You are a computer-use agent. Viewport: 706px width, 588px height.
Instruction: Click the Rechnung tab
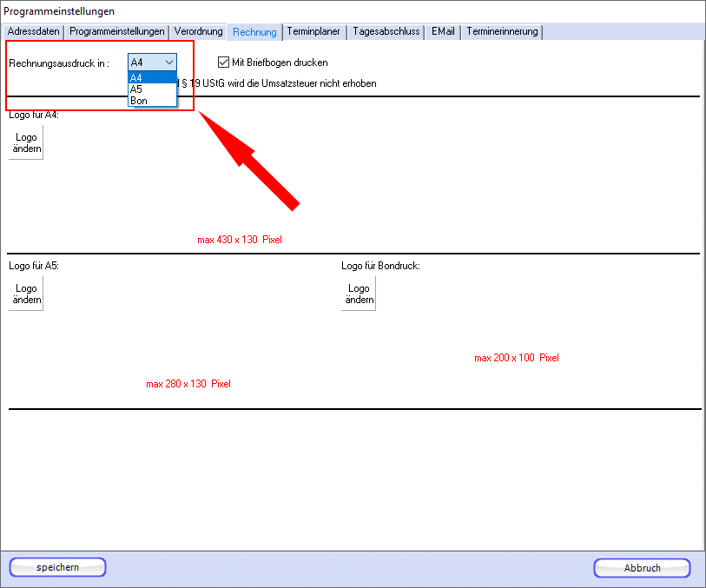coord(254,32)
